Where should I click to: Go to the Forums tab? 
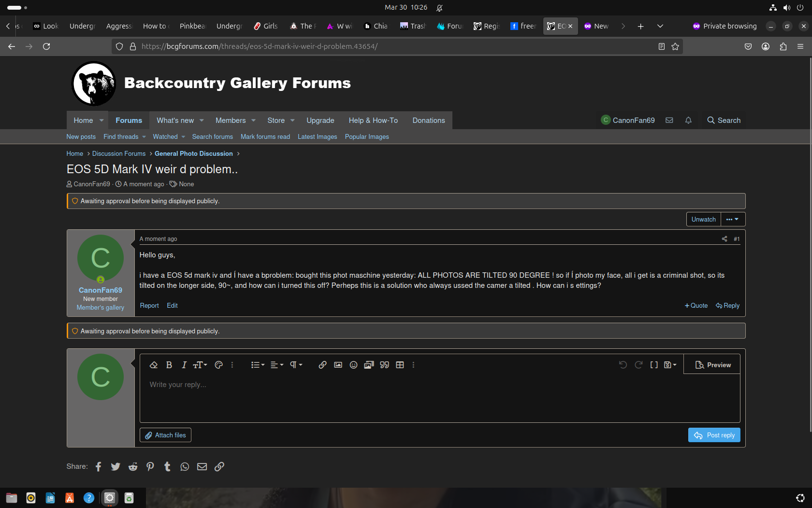tap(129, 120)
